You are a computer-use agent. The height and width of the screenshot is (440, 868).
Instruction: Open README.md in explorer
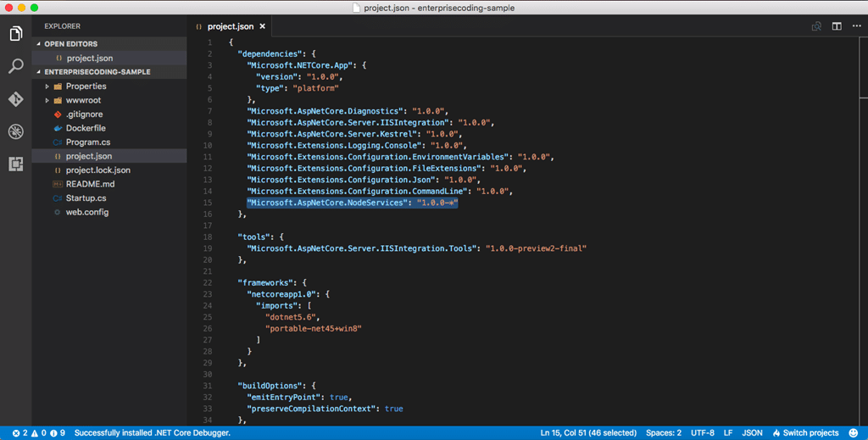tap(90, 184)
